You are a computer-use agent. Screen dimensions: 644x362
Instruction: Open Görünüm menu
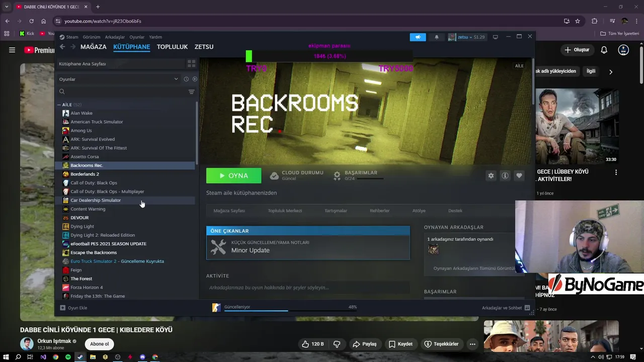(92, 37)
